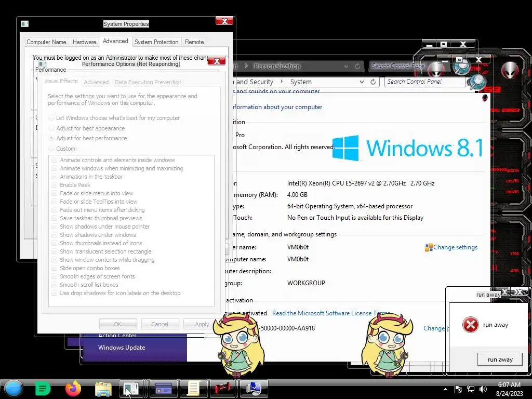Image resolution: width=532 pixels, height=399 pixels.
Task: Expand the arrow before Personalization breadcrumb
Action: [246, 66]
